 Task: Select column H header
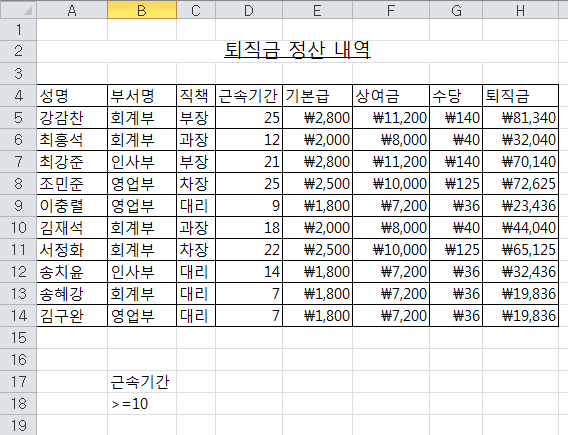[x=521, y=10]
